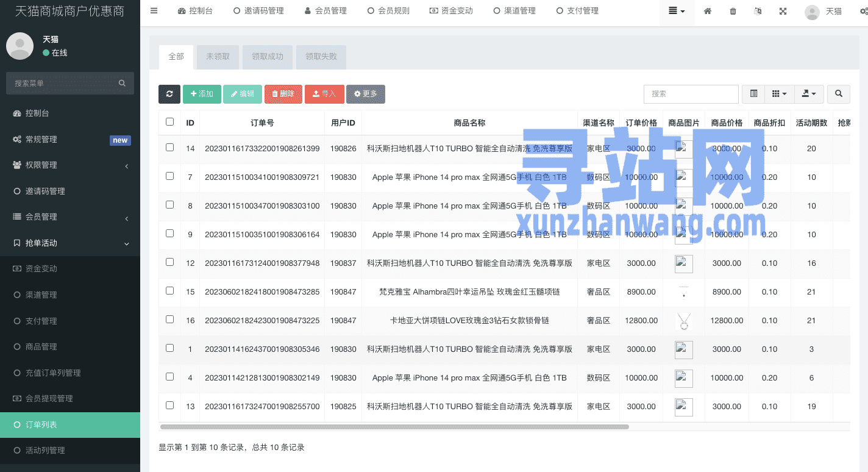Click the trash icon in top navbar
The image size is (868, 472).
(x=733, y=11)
